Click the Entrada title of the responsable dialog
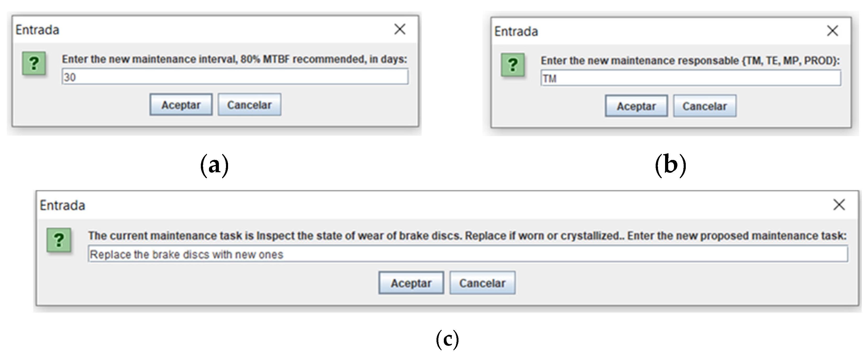The width and height of the screenshot is (868, 356). [x=516, y=31]
